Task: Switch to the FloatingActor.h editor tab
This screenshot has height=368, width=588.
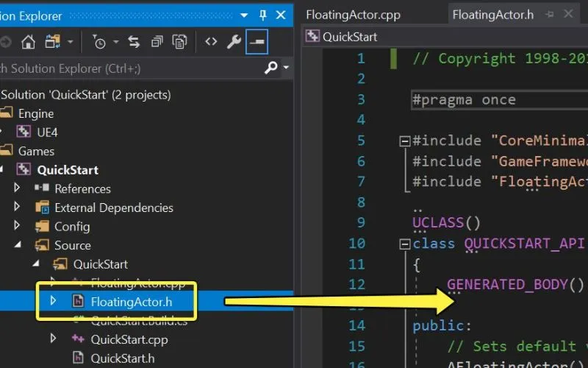Action: click(x=492, y=15)
